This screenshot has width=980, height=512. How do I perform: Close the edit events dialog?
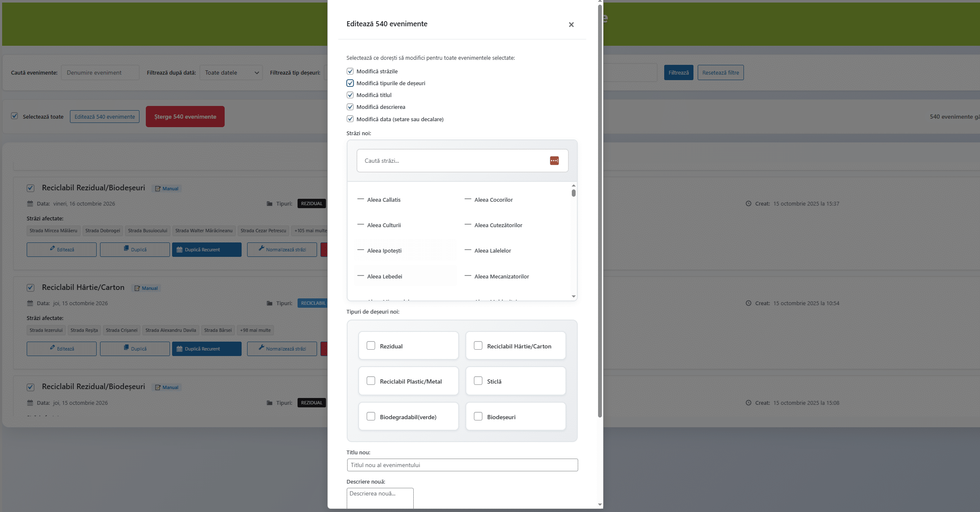(571, 25)
